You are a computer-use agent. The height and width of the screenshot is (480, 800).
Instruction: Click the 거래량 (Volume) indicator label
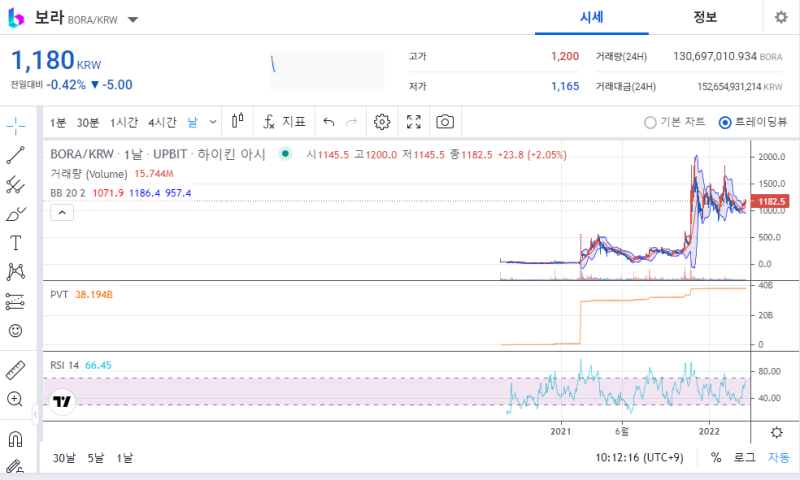click(x=89, y=174)
